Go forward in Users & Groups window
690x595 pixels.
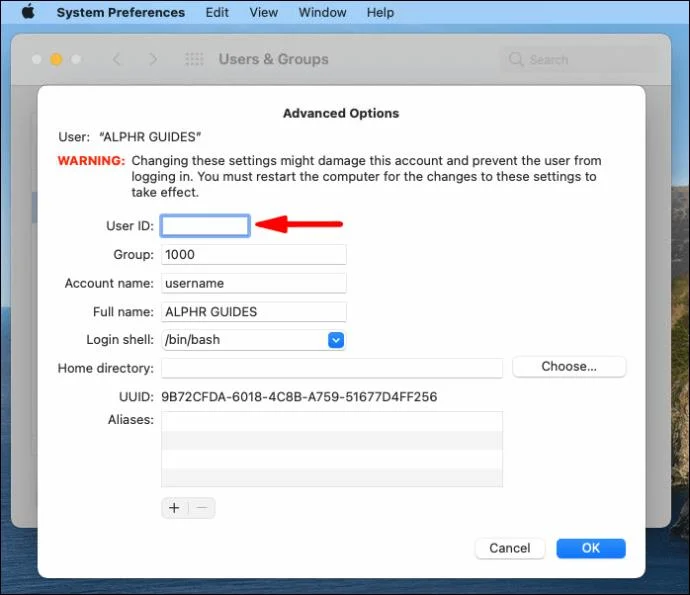(x=153, y=59)
